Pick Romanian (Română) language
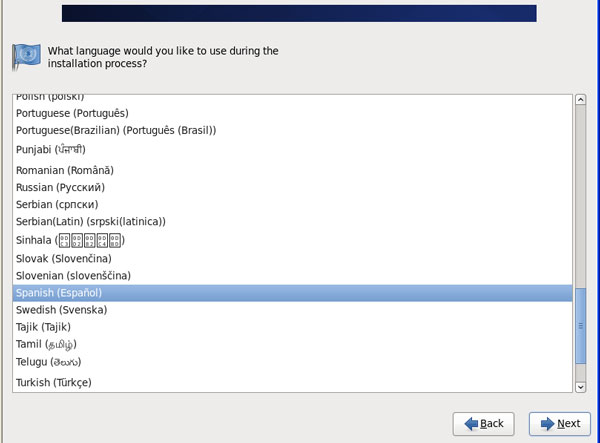The image size is (600, 443). point(65,170)
